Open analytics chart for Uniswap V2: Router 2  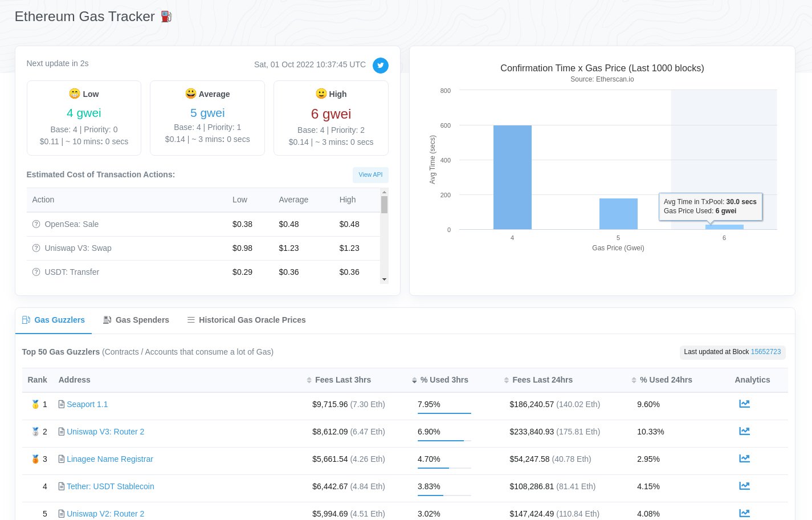coord(744,513)
